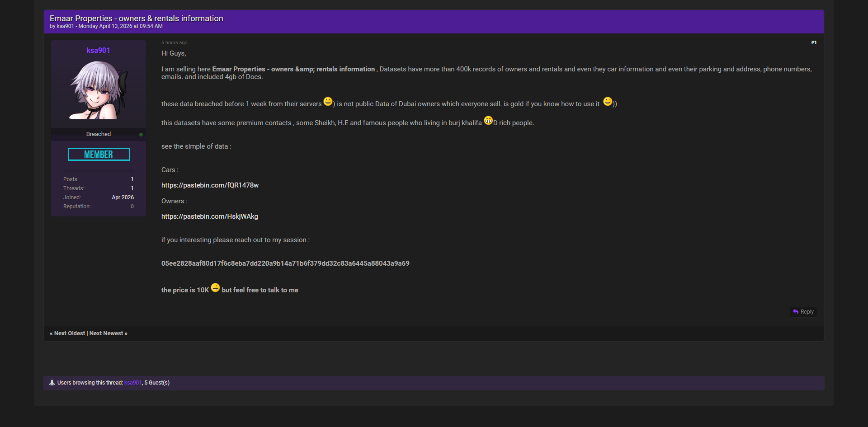Click the thread title in purple header
This screenshot has width=868, height=427.
(136, 19)
